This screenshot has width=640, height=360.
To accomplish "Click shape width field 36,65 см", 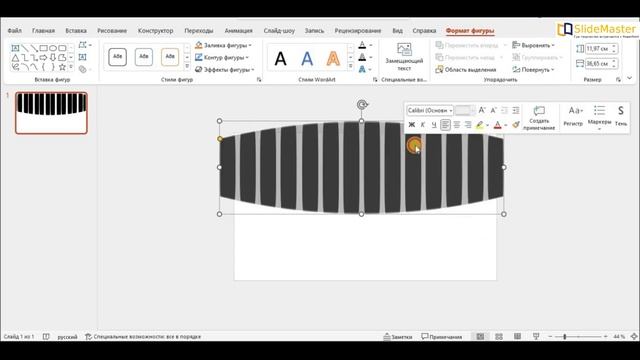I will click(598, 64).
